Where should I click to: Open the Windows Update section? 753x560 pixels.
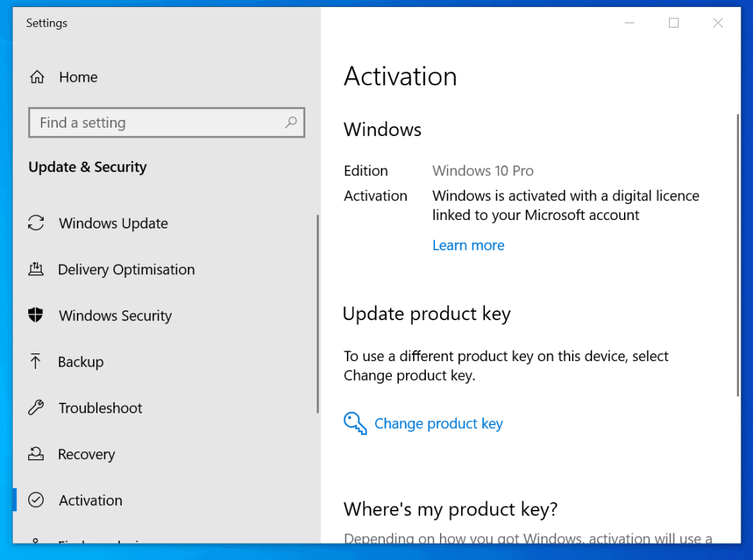[112, 223]
